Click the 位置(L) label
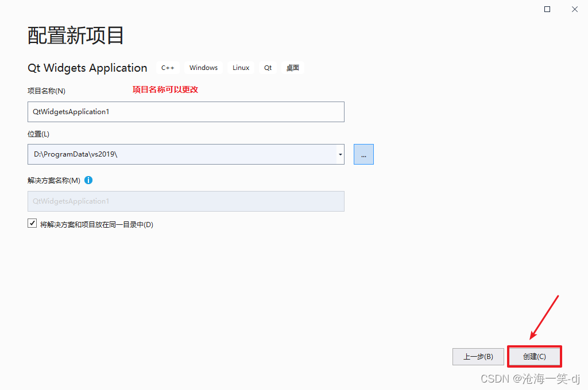Screen dimensions: 588x390 (38, 134)
